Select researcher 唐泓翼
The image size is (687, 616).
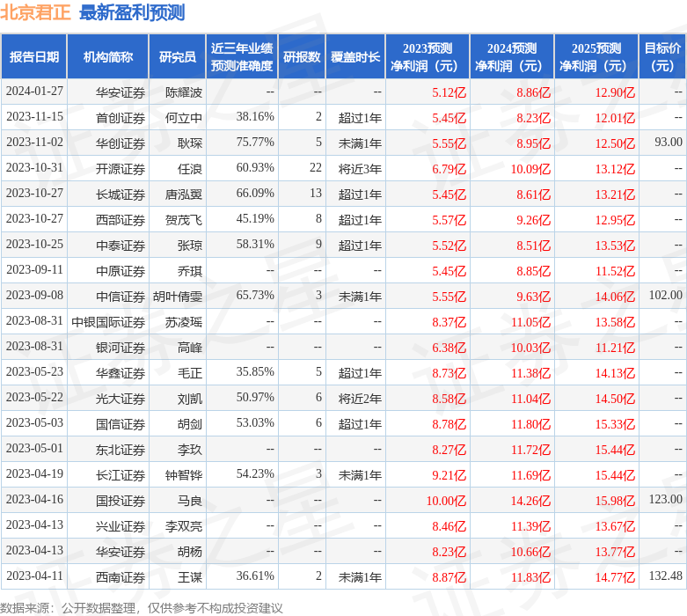184,194
